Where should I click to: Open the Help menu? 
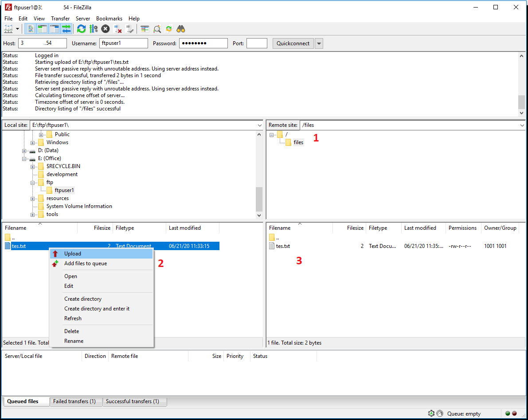pyautogui.click(x=134, y=19)
